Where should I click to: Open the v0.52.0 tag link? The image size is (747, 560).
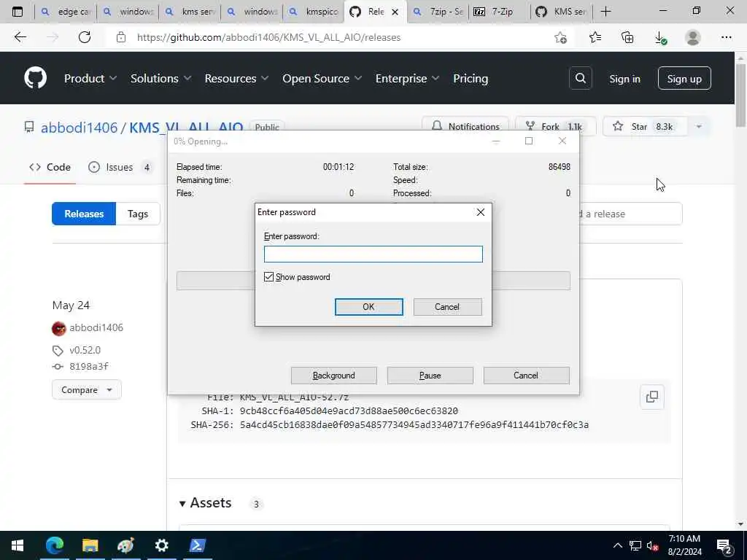(x=85, y=350)
